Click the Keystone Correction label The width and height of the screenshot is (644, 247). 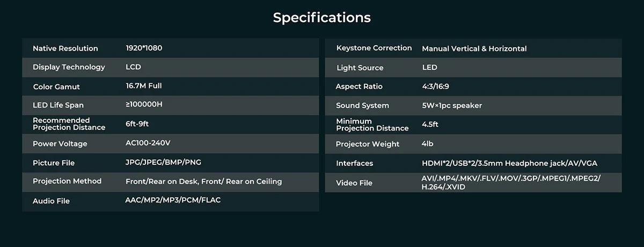coord(374,48)
